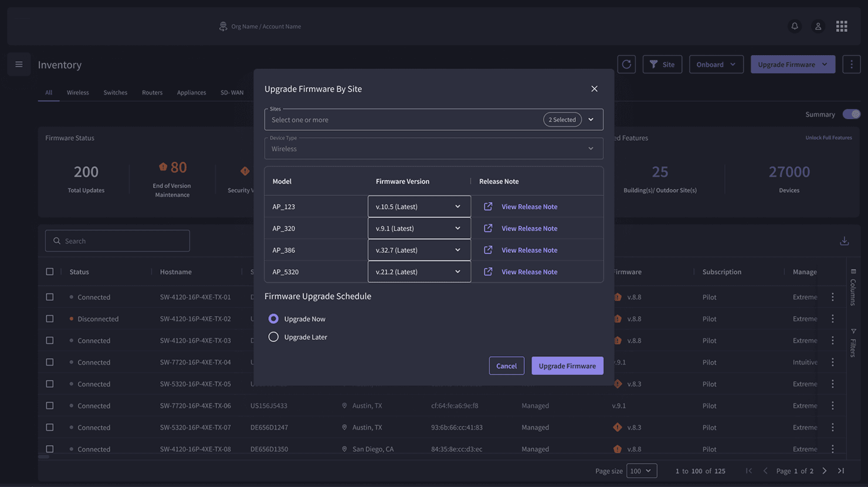This screenshot has height=487, width=868.
Task: Open firmware version dropdown for AP_5320
Action: 419,272
